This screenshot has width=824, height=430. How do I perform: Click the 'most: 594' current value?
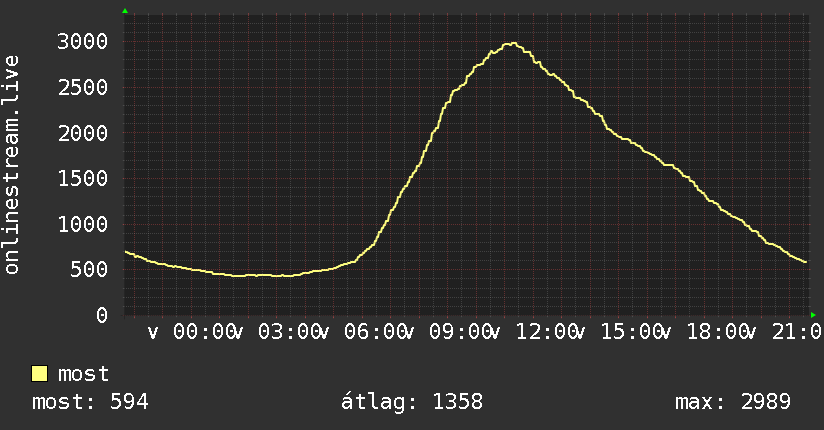pos(90,402)
